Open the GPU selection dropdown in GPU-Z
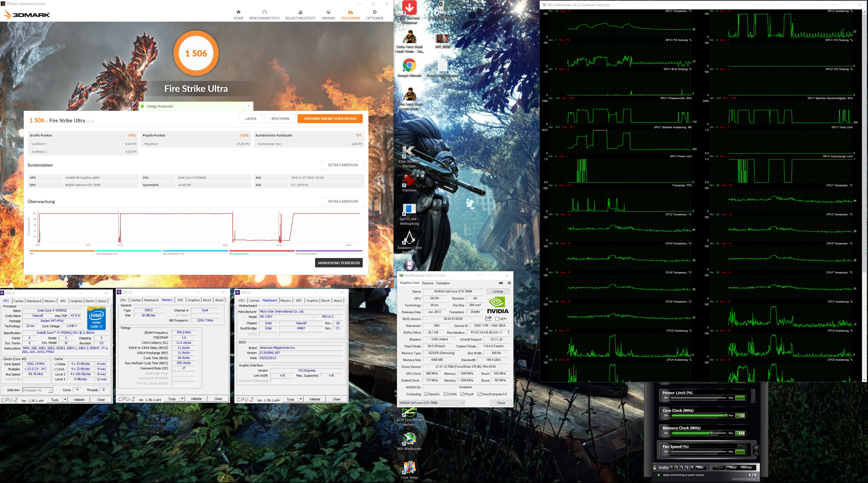 tap(432, 403)
